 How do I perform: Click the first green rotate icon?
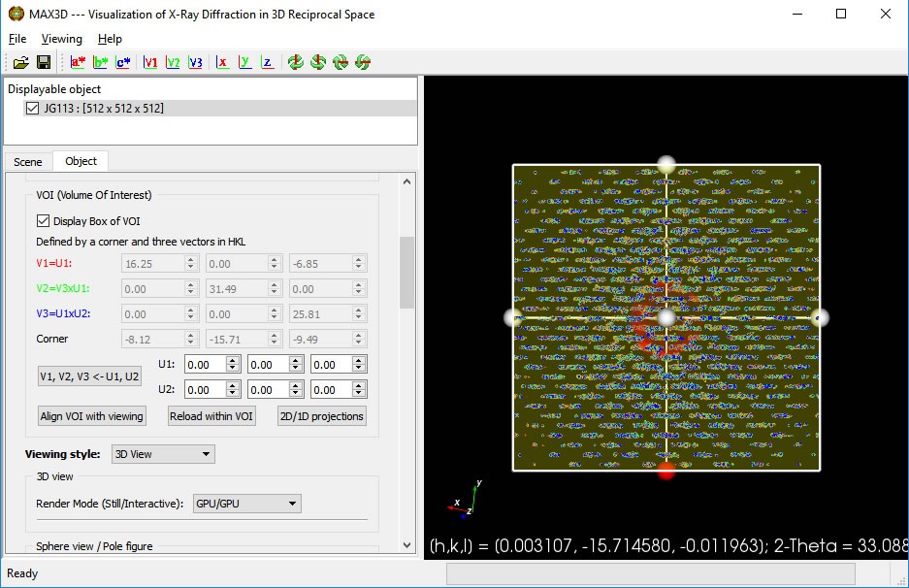tap(296, 62)
